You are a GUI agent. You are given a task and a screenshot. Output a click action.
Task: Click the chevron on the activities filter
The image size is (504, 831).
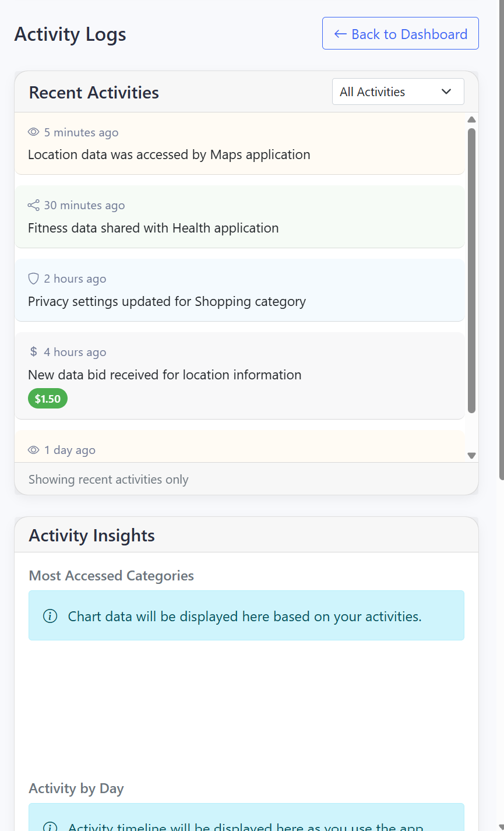(x=446, y=91)
